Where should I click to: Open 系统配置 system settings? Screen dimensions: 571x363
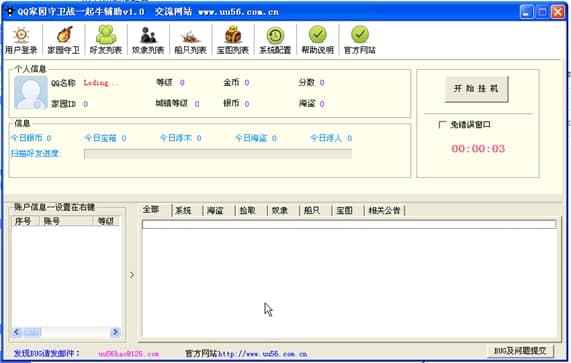[275, 40]
